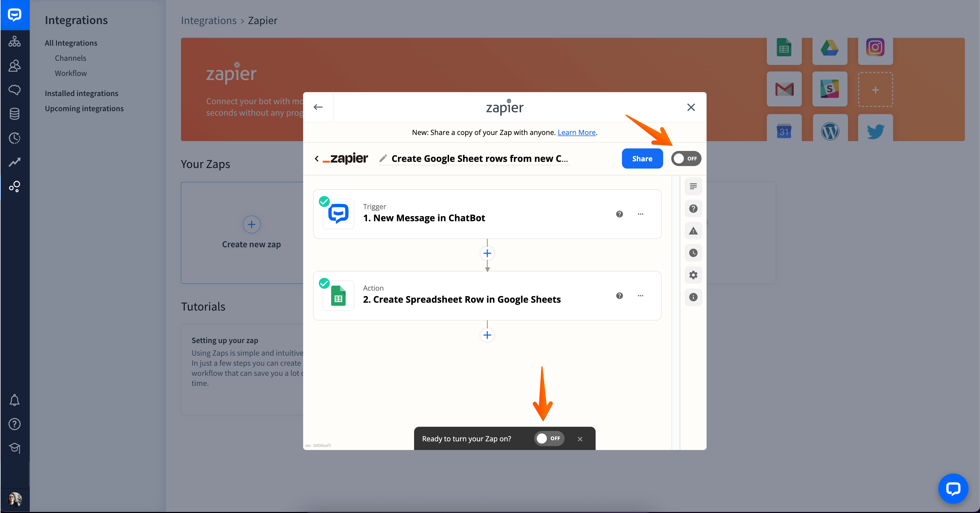This screenshot has width=980, height=513.
Task: Open the academy graduation cap icon
Action: [15, 448]
